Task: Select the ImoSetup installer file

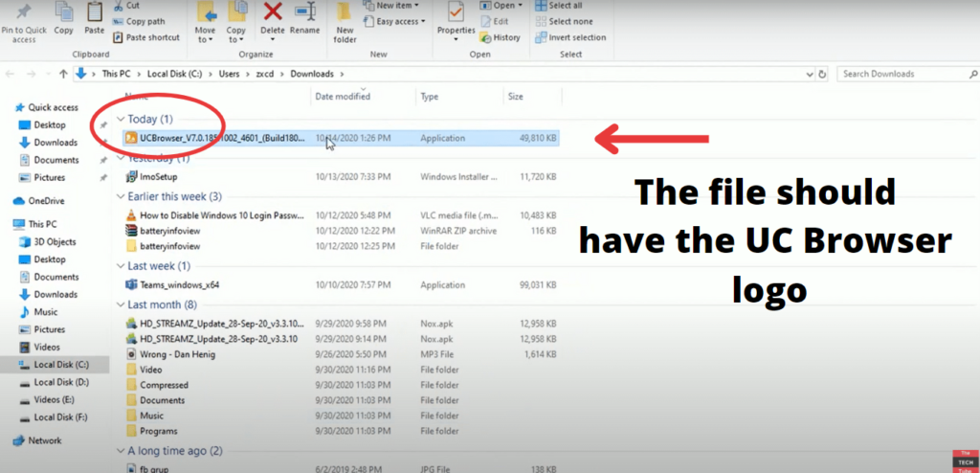Action: [x=341, y=177]
